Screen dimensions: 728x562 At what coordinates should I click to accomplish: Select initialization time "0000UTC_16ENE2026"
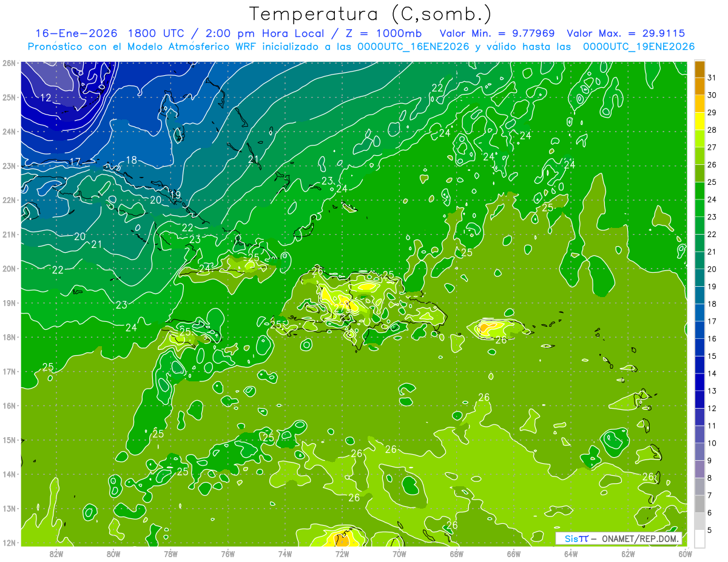413,47
